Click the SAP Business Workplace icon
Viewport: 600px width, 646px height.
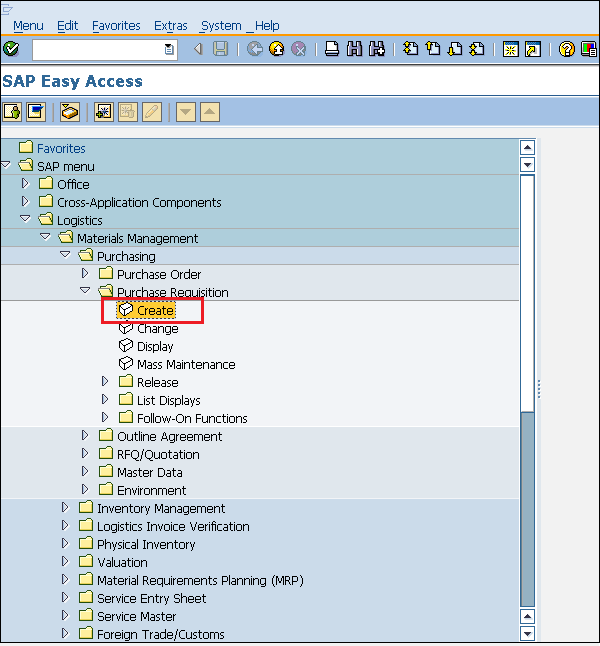tap(70, 112)
